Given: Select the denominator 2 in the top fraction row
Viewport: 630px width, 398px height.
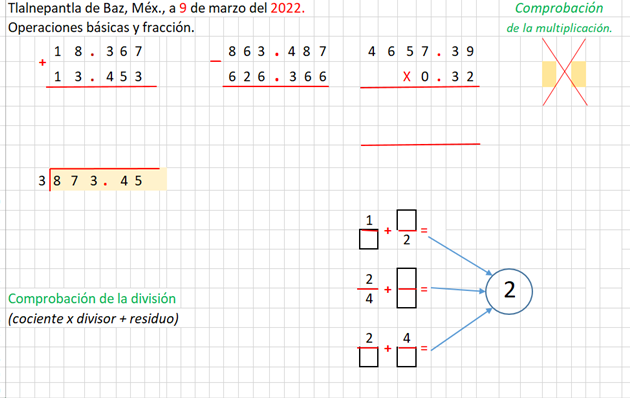Looking at the screenshot, I should (x=407, y=240).
